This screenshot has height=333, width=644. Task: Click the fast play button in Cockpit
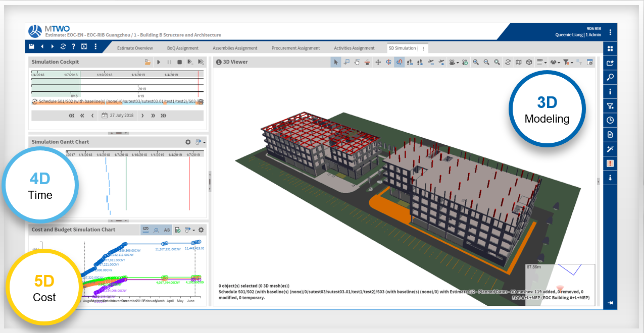coord(201,62)
